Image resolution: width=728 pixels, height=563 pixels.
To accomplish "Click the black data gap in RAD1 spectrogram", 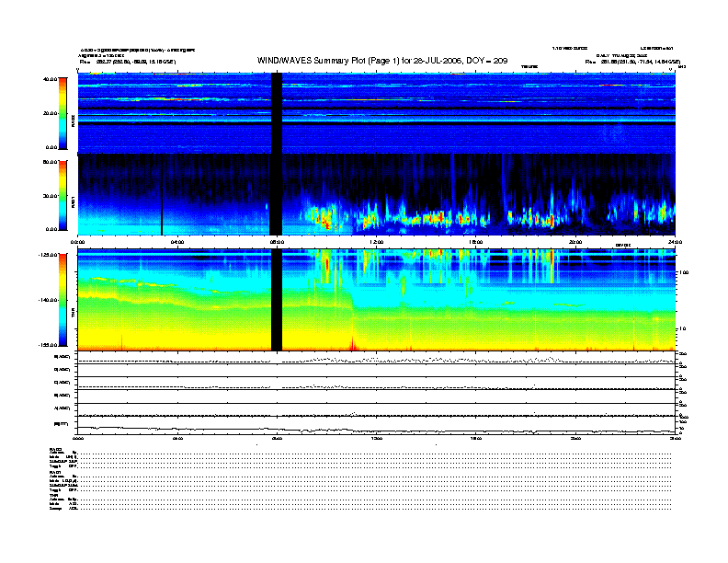I will pos(277,195).
